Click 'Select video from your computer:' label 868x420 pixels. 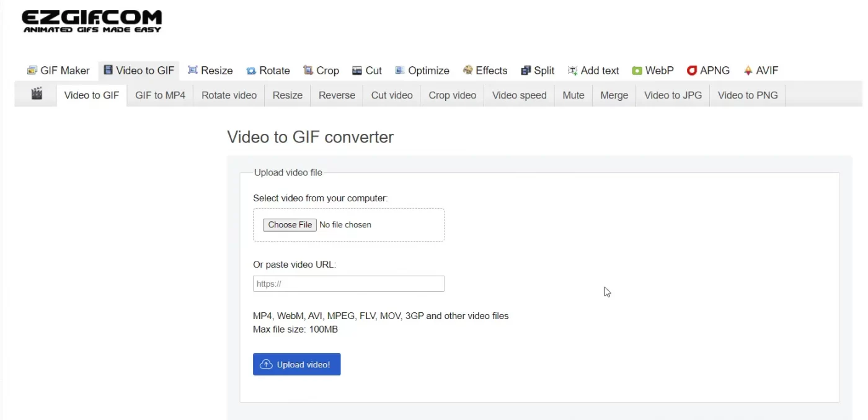click(x=321, y=198)
